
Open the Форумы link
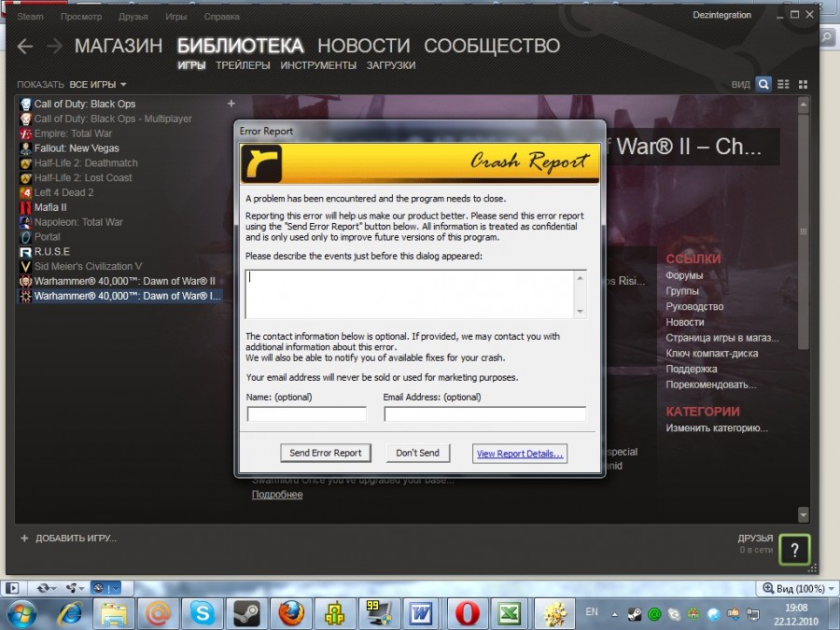click(x=684, y=275)
